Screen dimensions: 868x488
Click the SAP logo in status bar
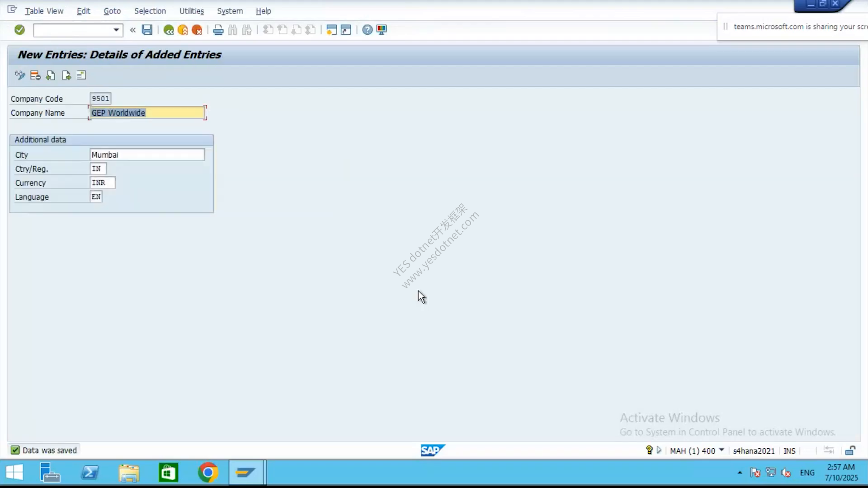click(x=433, y=450)
